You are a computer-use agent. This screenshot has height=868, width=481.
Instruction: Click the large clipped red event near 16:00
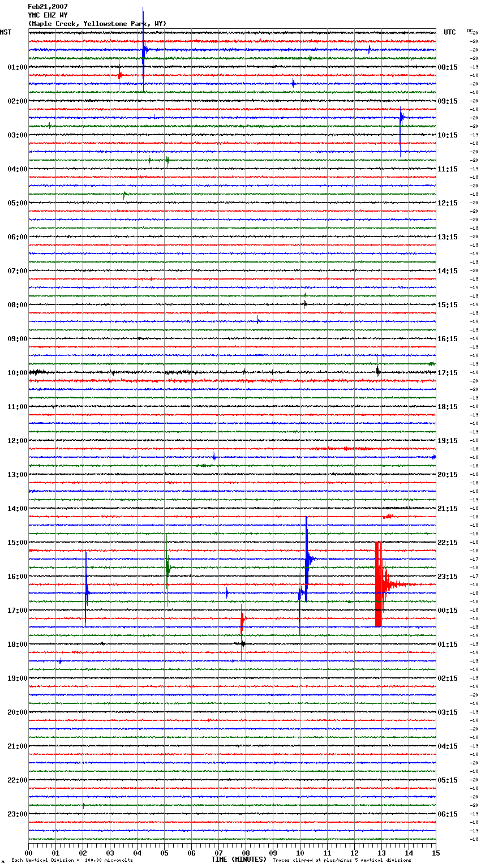[379, 585]
